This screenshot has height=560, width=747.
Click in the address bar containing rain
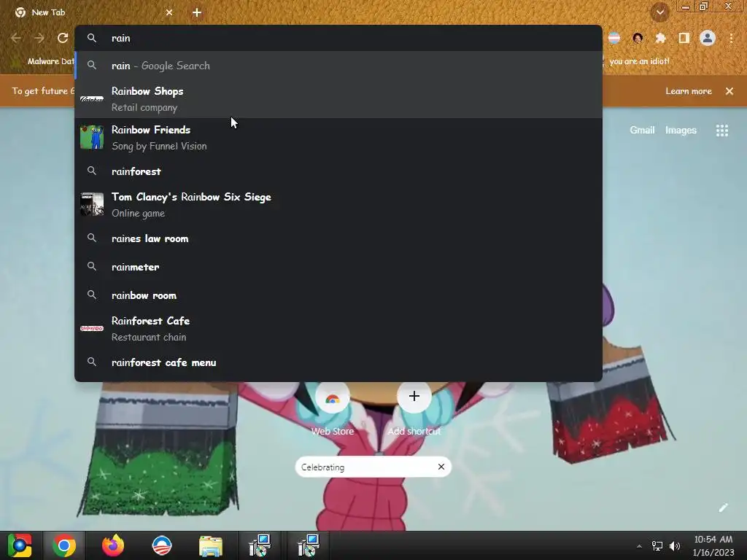[338, 38]
